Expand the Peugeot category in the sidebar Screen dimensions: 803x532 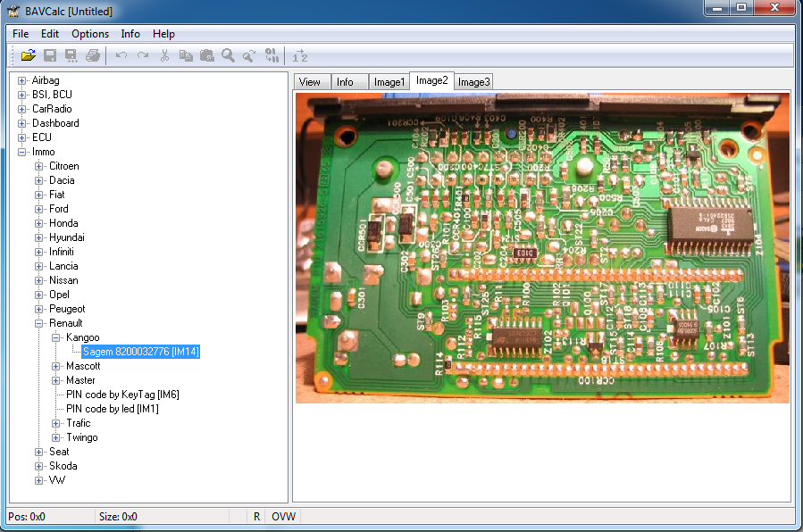[38, 308]
